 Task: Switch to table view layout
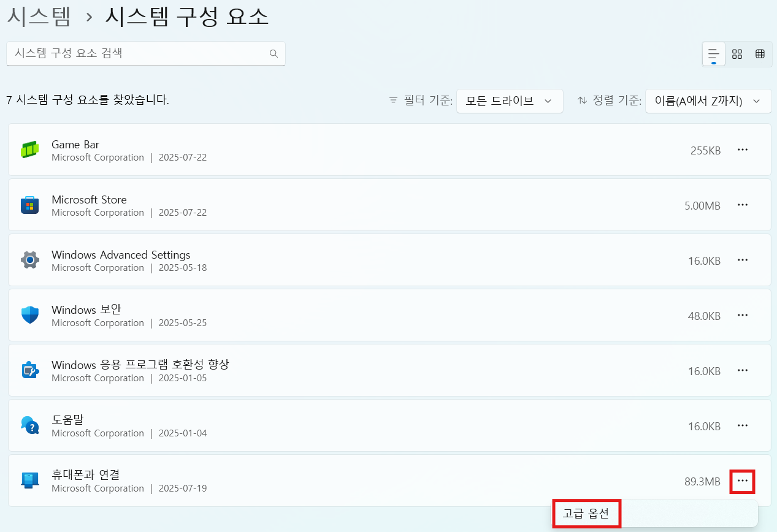tap(760, 54)
